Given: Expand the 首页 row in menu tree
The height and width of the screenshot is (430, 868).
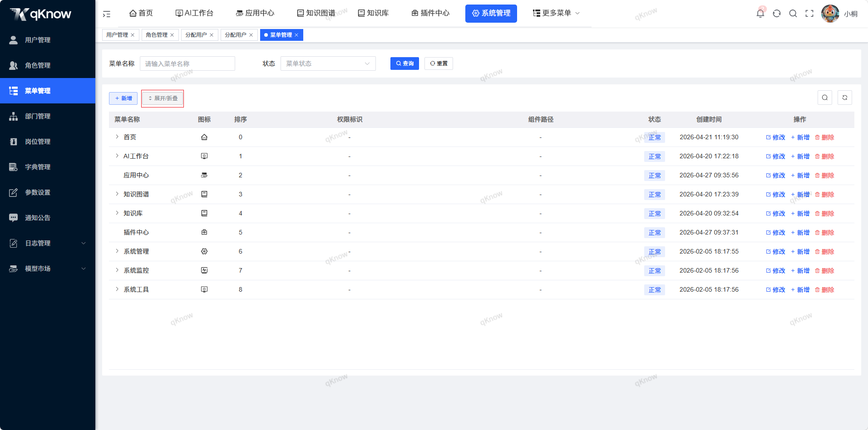Looking at the screenshot, I should (117, 137).
